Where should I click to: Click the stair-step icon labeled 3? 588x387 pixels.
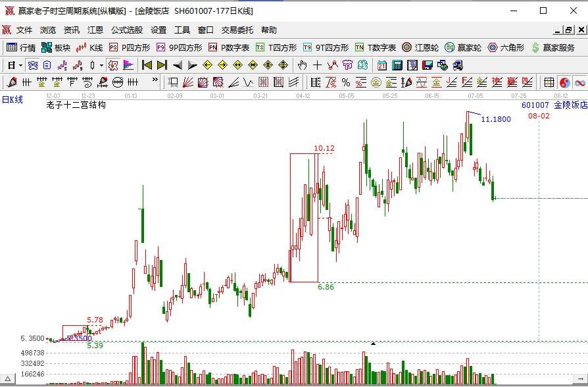click(62, 65)
